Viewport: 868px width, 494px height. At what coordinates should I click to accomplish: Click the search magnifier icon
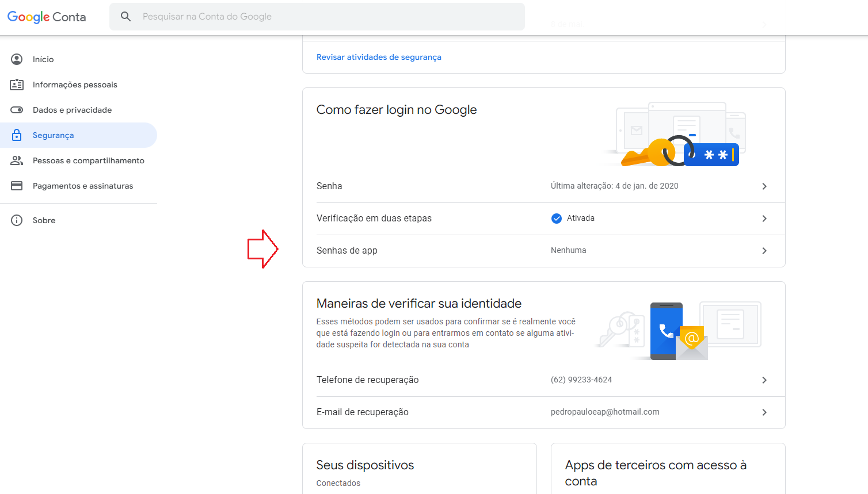pos(125,17)
